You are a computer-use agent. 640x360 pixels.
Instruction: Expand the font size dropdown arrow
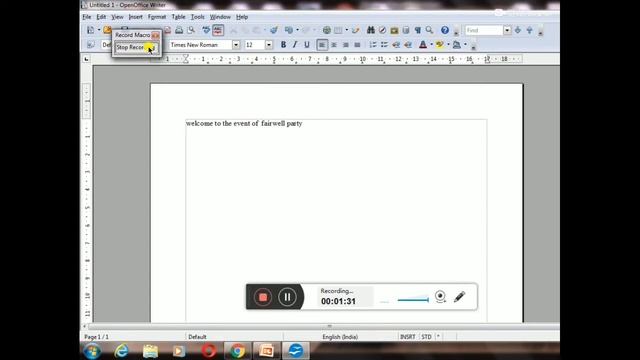click(x=269, y=44)
